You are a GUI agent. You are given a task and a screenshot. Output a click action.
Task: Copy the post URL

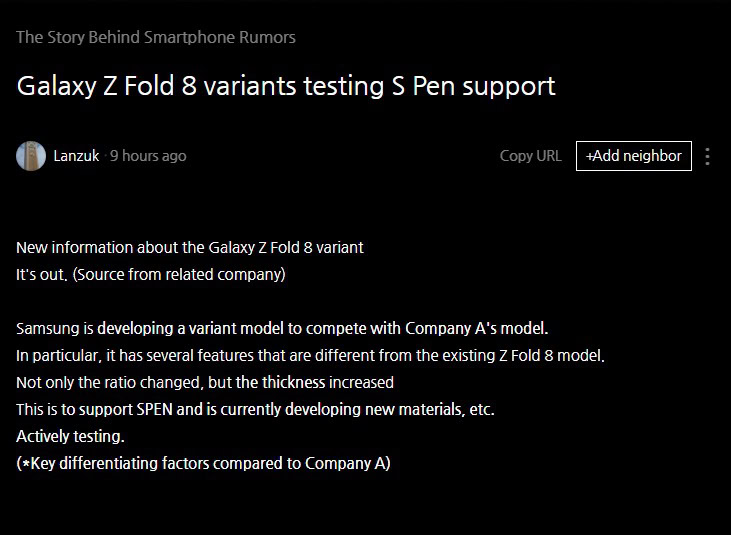coord(530,156)
